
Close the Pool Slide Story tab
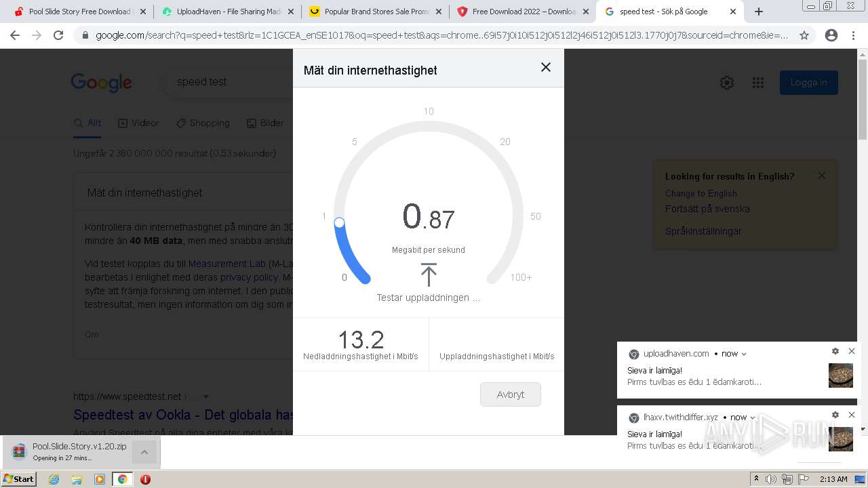tap(142, 12)
